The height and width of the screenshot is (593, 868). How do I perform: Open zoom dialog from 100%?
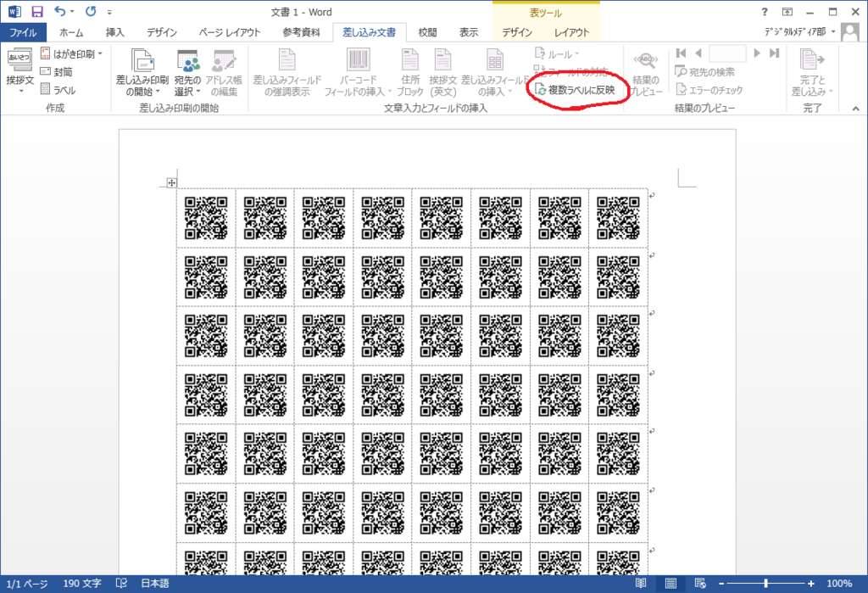coord(839,584)
